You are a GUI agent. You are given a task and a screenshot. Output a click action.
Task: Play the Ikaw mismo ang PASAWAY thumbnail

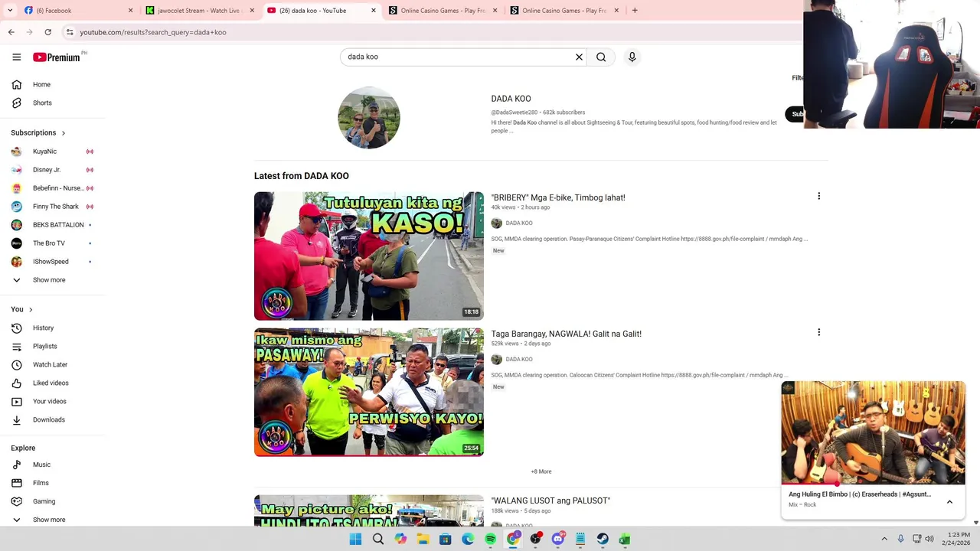coord(369,392)
